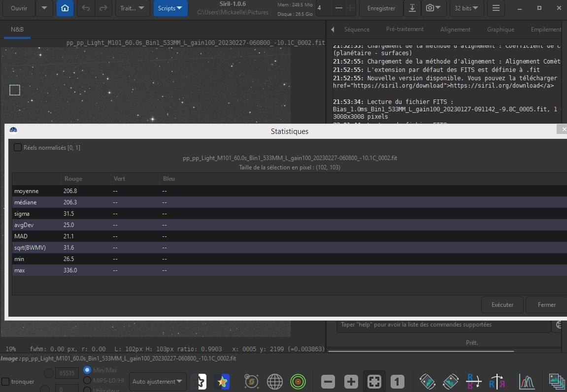
Task: Open the snapshot camera menu
Action: tap(433, 8)
